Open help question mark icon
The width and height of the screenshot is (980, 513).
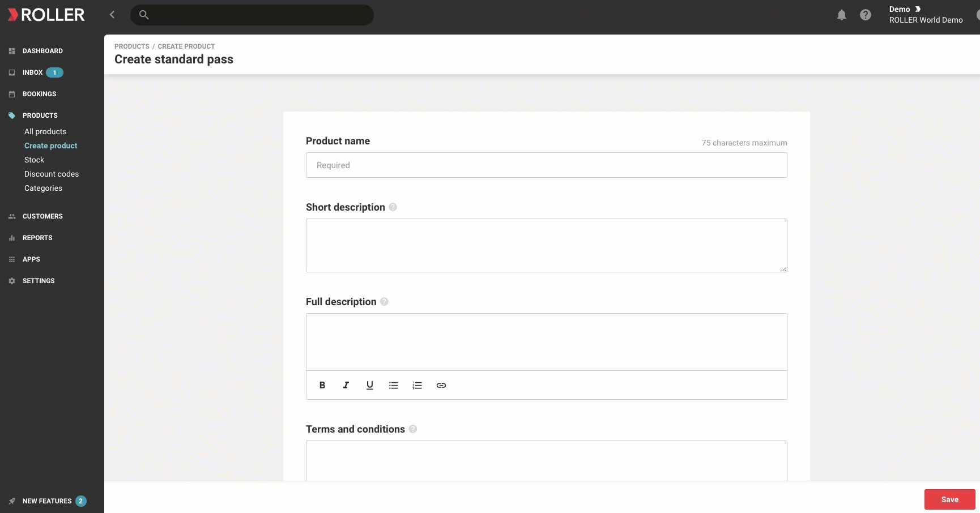pyautogui.click(x=866, y=15)
